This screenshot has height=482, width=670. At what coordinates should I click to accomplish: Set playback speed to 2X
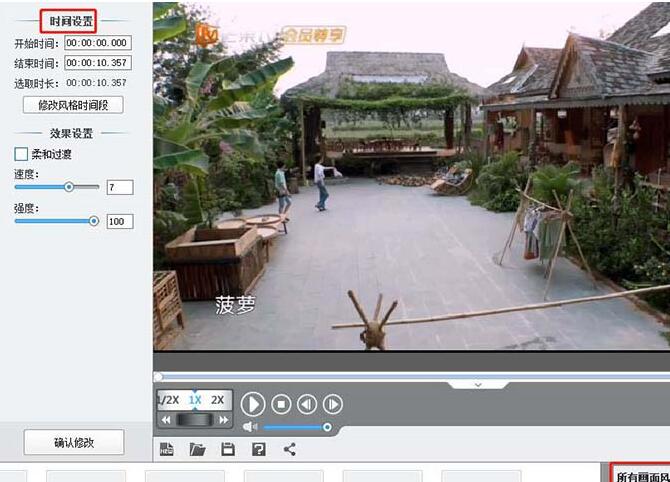coord(217,400)
